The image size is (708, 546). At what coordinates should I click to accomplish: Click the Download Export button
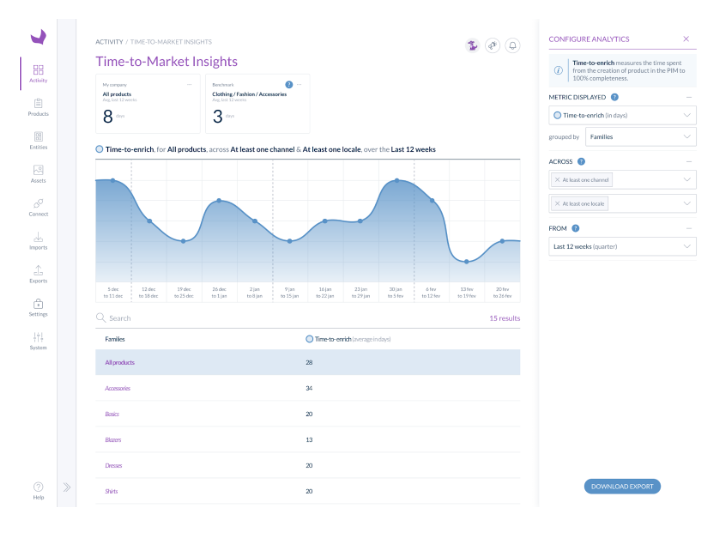pos(622,487)
